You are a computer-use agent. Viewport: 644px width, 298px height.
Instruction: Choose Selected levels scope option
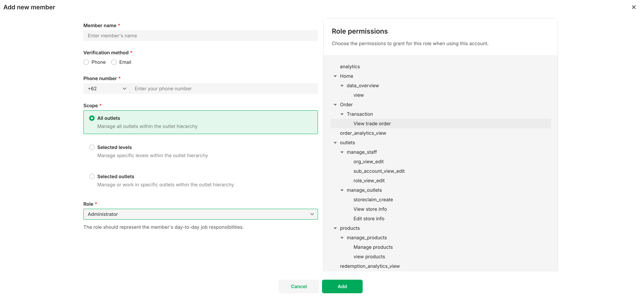point(92,147)
